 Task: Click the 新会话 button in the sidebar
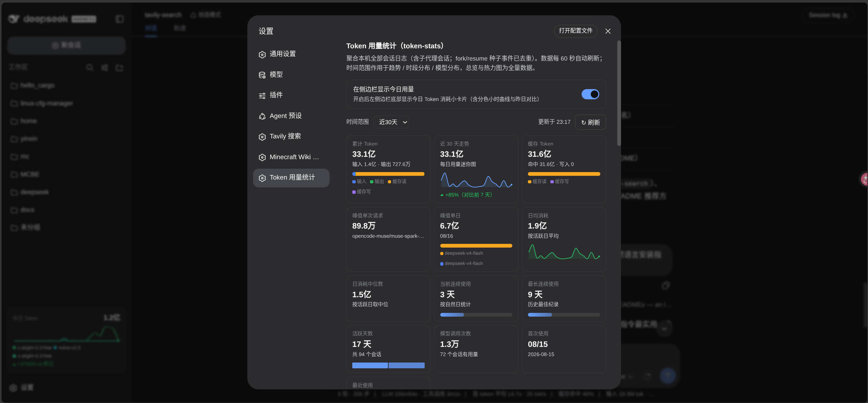point(66,45)
